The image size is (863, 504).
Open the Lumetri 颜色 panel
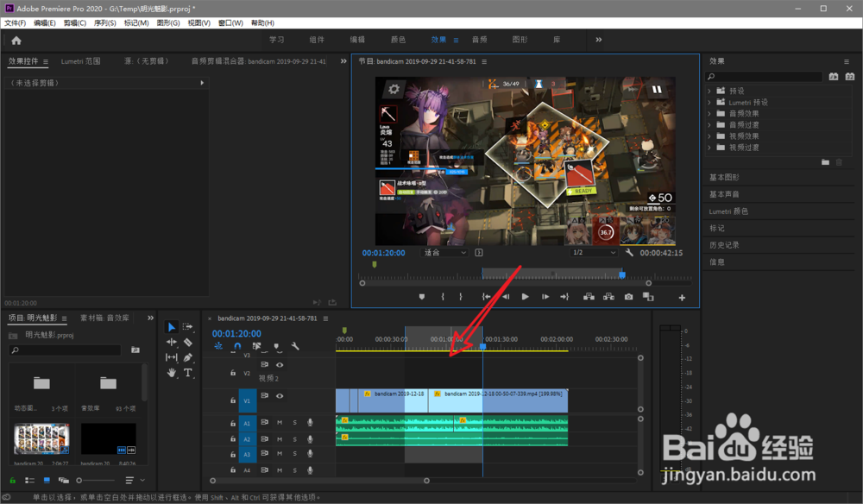pos(728,211)
